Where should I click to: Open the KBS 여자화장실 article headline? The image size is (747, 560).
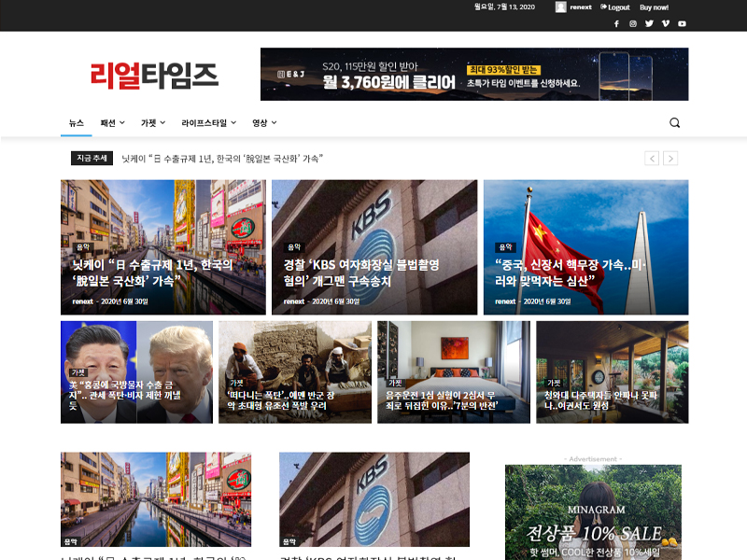pyautogui.click(x=361, y=273)
